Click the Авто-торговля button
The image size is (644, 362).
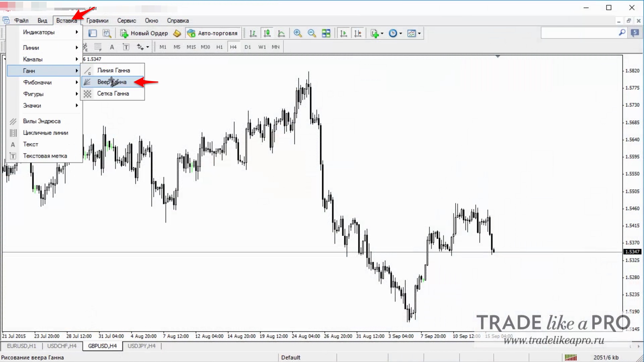coord(213,33)
